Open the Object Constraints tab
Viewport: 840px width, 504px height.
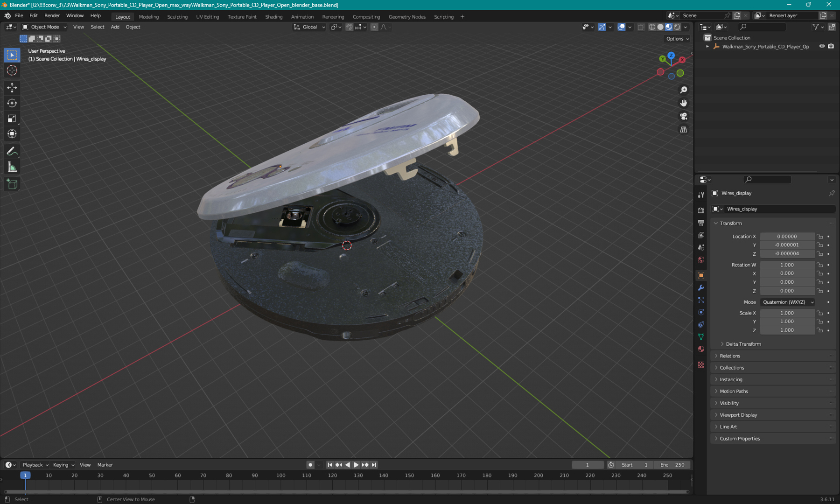tap(701, 324)
